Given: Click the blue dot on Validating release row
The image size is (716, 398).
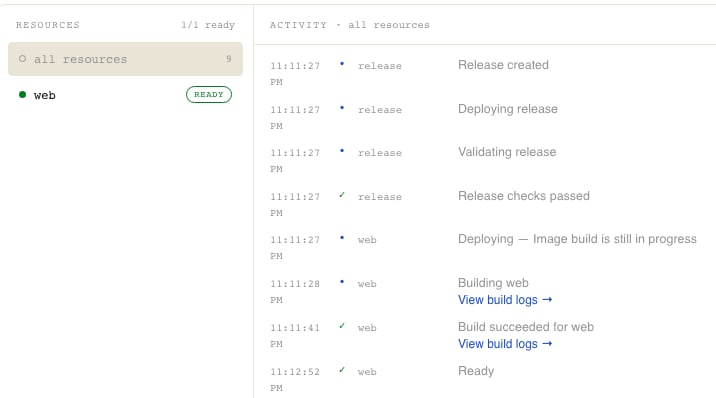Looking at the screenshot, I should click(342, 151).
